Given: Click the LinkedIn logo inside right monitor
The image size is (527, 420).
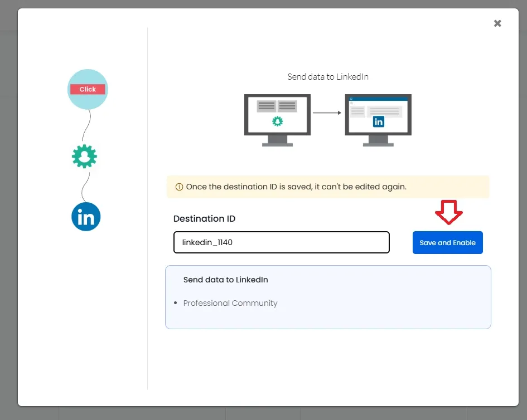Looking at the screenshot, I should [379, 121].
